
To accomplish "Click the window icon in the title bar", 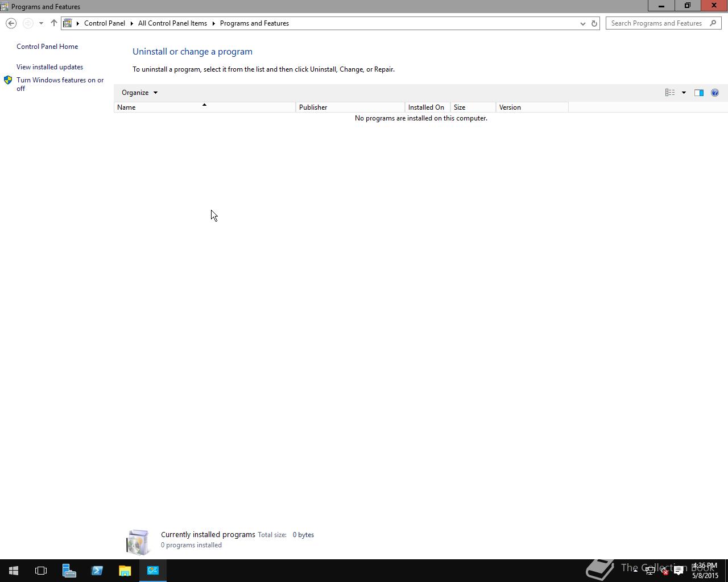I will point(5,6).
